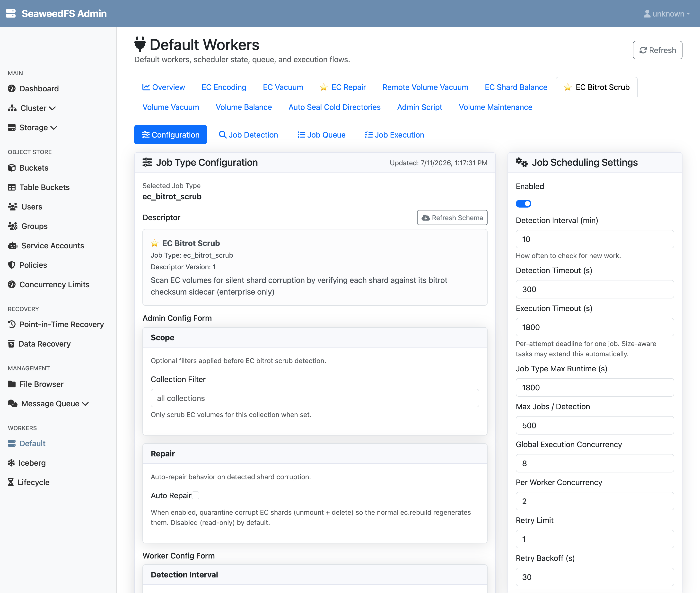Click the SeaweedFS server logo icon
The image size is (700, 593).
click(x=11, y=13)
